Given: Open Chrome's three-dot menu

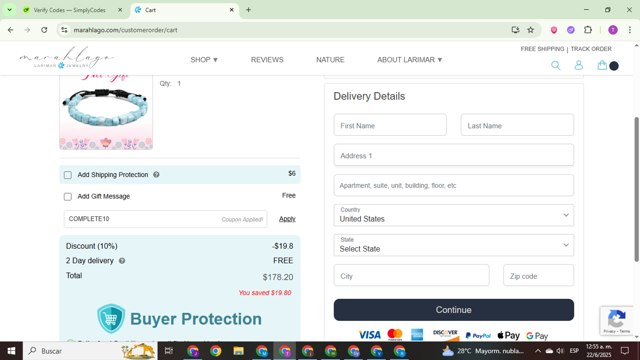Looking at the screenshot, I should pyautogui.click(x=630, y=30).
